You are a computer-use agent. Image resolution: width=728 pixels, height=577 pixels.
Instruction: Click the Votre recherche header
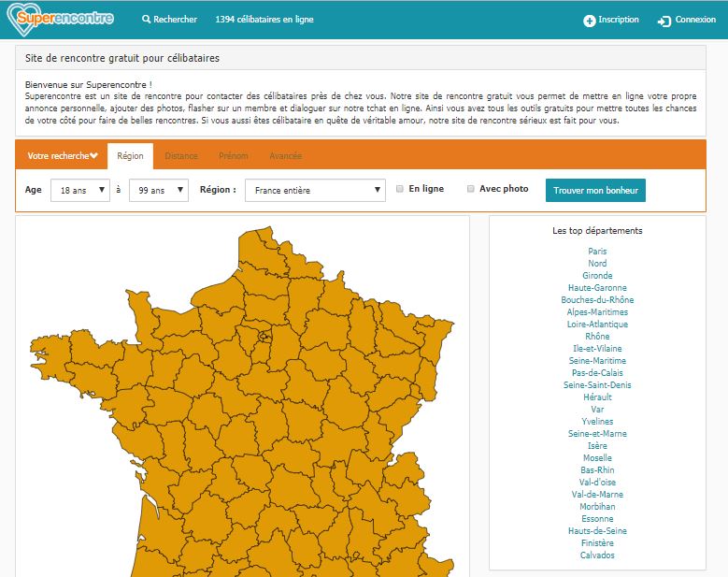(x=63, y=155)
